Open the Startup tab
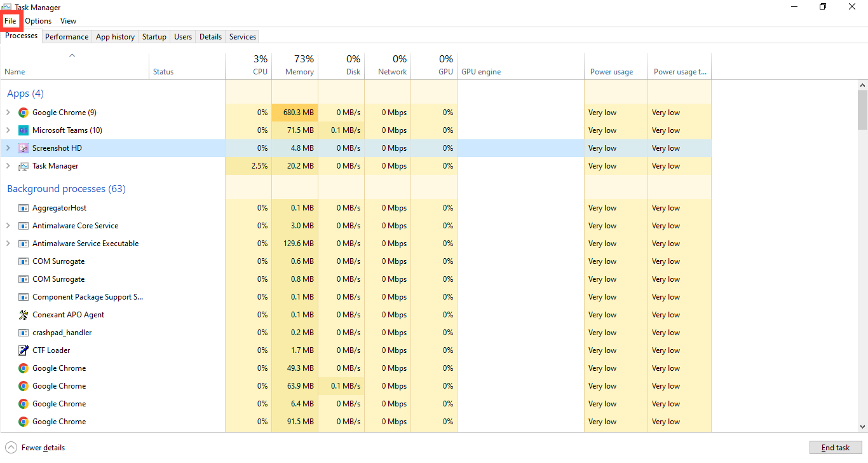 click(x=154, y=37)
